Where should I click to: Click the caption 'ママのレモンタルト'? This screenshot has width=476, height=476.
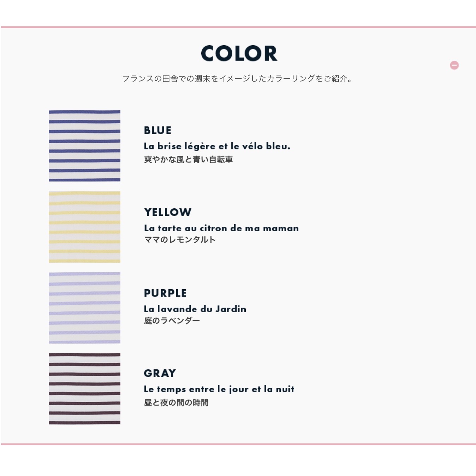[180, 240]
